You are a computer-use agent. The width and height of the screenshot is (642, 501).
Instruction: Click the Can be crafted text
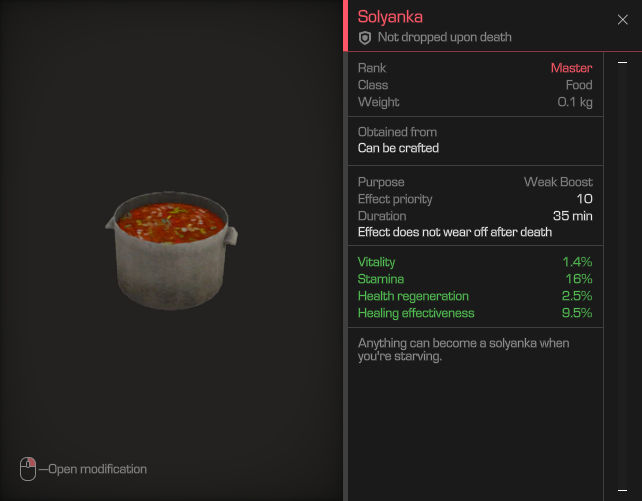398,148
